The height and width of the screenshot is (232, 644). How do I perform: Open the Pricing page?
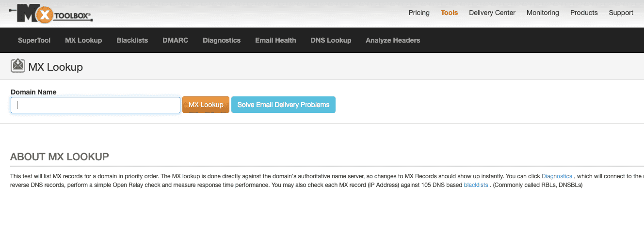pyautogui.click(x=419, y=13)
